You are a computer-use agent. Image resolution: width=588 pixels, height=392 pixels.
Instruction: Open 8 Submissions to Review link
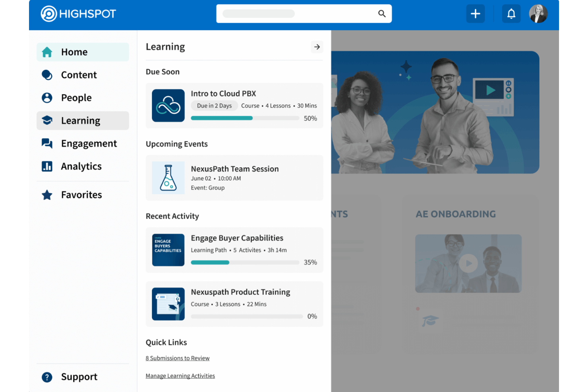point(178,358)
